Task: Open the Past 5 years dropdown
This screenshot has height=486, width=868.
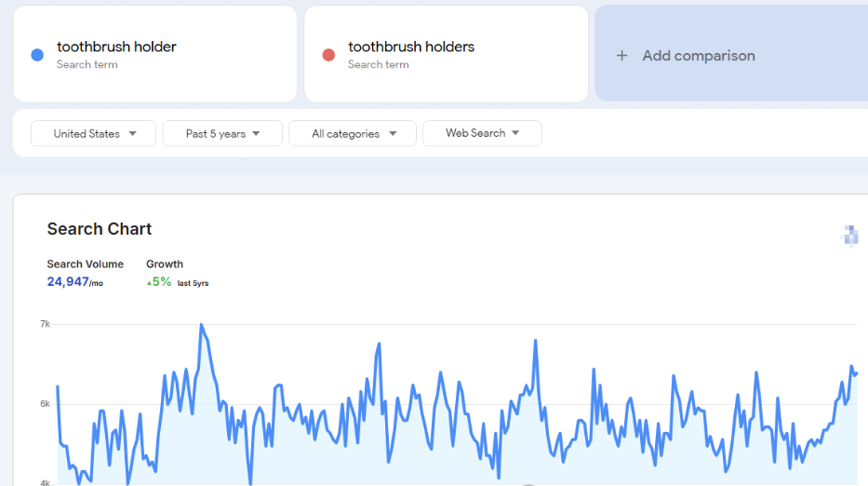Action: coord(222,133)
